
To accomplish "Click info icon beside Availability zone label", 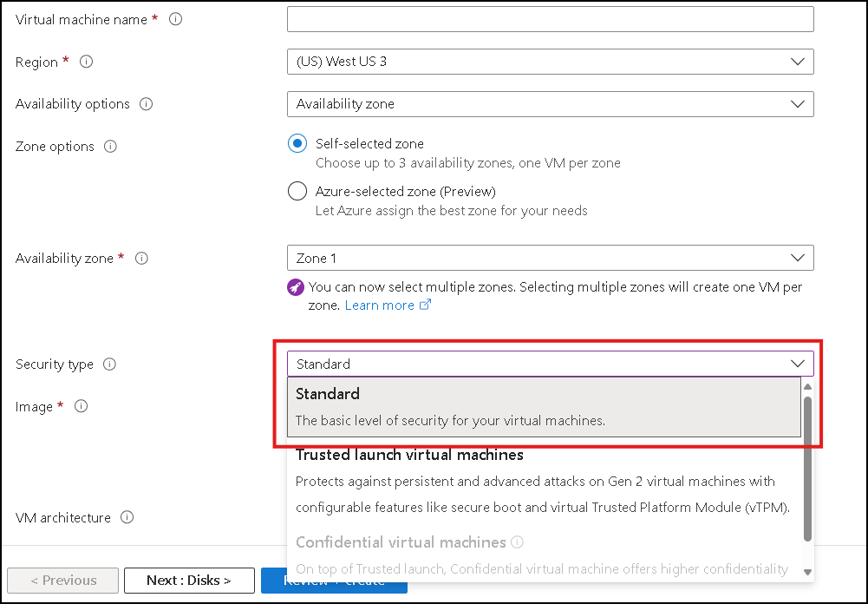I will click(x=141, y=259).
